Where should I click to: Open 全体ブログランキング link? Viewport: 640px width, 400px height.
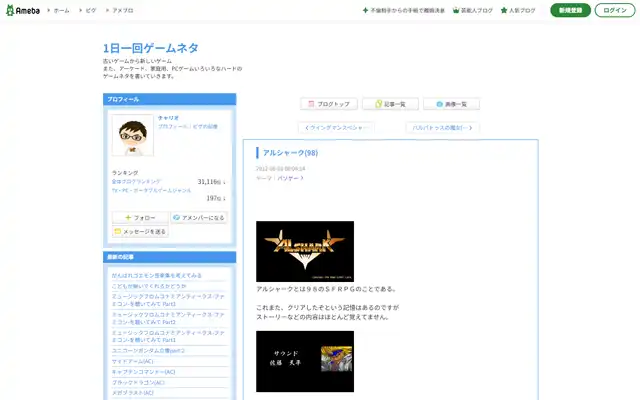pyautogui.click(x=136, y=182)
